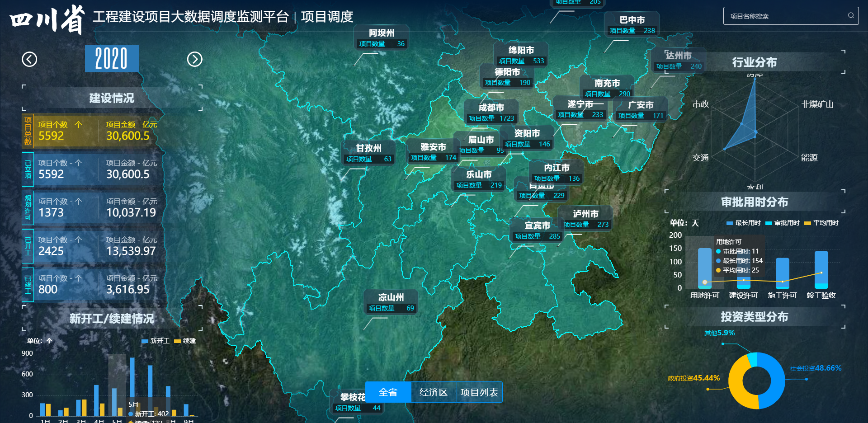Screen dimensions: 868x423
Task: Select the 成都市 map label
Action: [x=491, y=108]
